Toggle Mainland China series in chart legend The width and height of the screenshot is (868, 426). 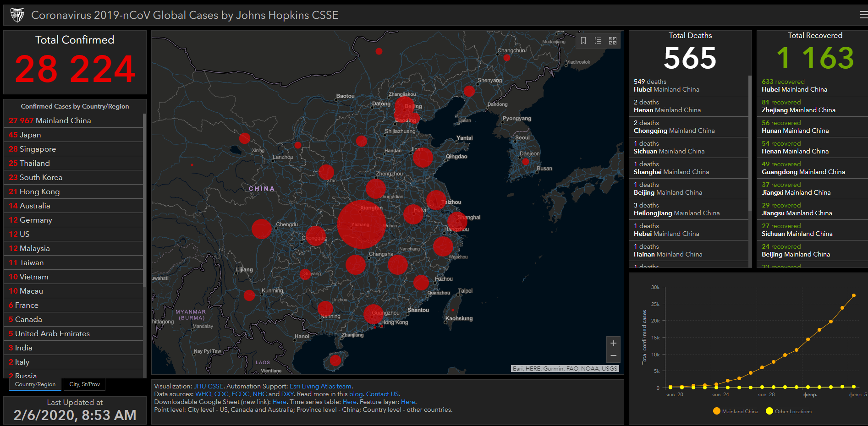[736, 411]
